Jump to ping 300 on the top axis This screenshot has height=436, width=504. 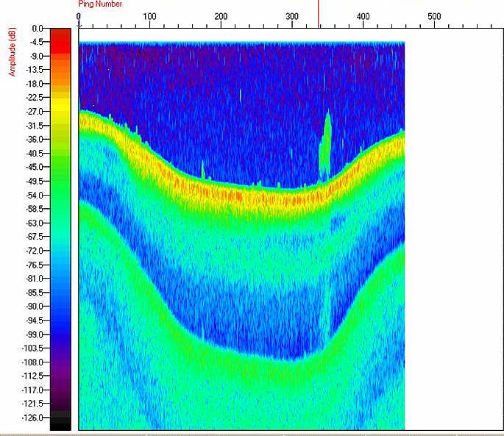(x=291, y=15)
